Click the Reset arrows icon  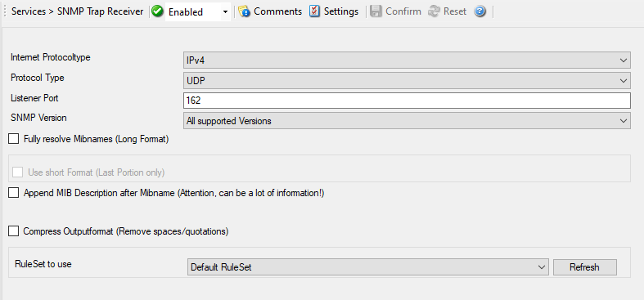[x=435, y=11]
